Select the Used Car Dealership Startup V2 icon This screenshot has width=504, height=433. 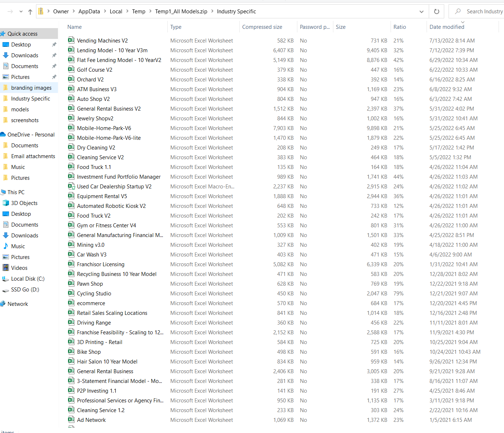pyautogui.click(x=71, y=186)
